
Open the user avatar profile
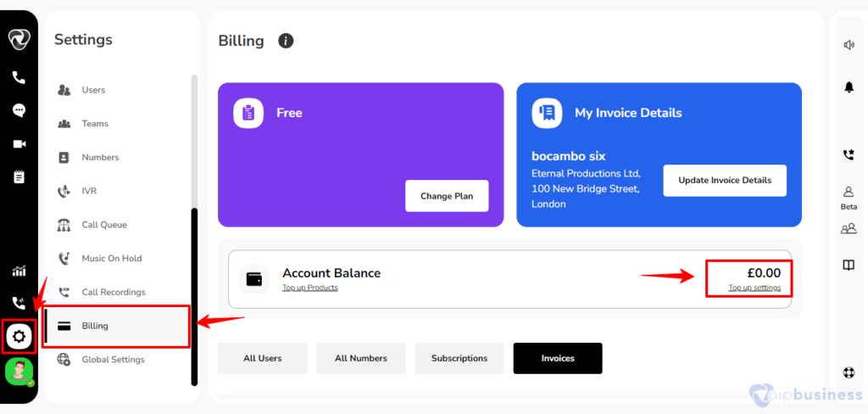[x=19, y=372]
